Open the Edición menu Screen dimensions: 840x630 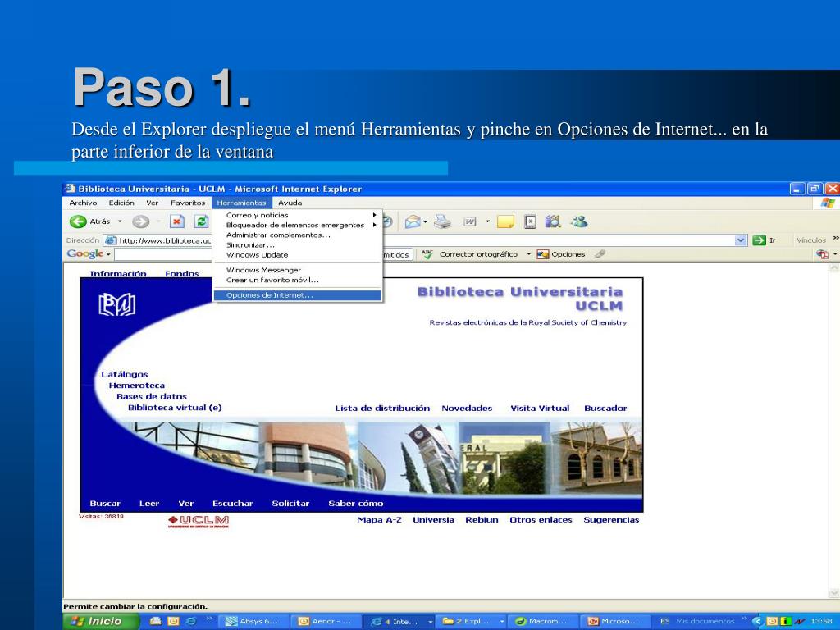(x=121, y=203)
